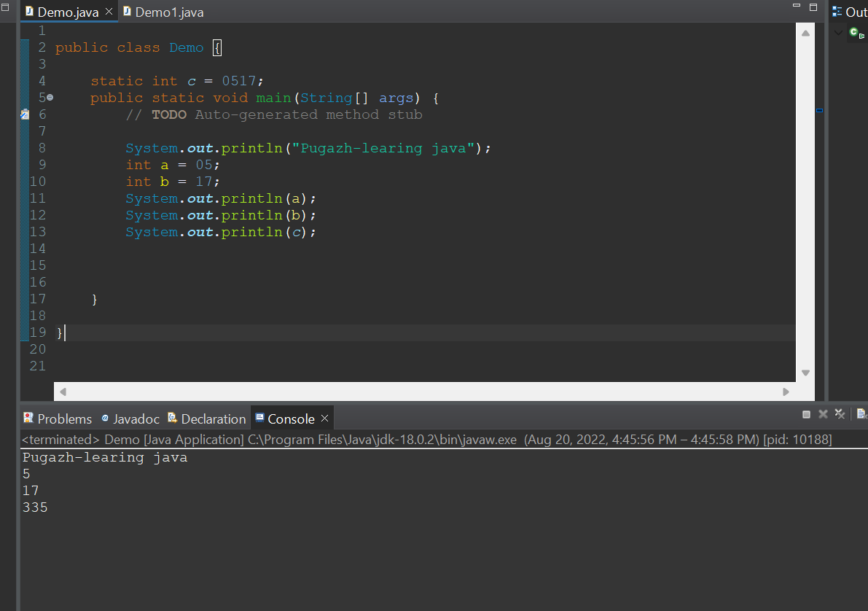Click the Javadoc view icon
Screen dimensions: 868x611
click(x=105, y=419)
